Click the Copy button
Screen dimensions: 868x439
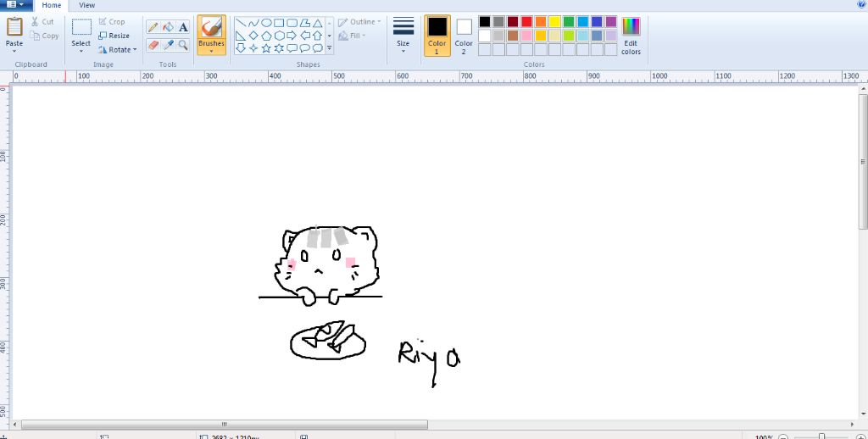(x=44, y=36)
